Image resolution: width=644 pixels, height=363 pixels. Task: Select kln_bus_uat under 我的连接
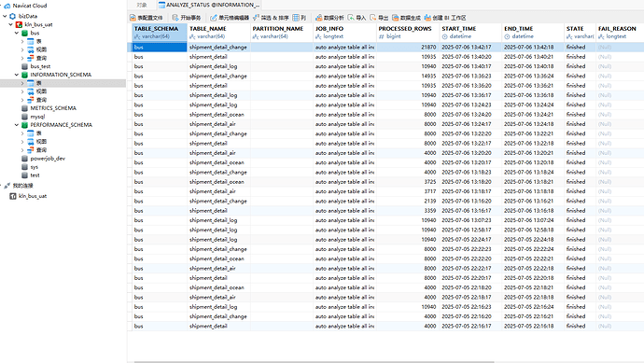[33, 196]
